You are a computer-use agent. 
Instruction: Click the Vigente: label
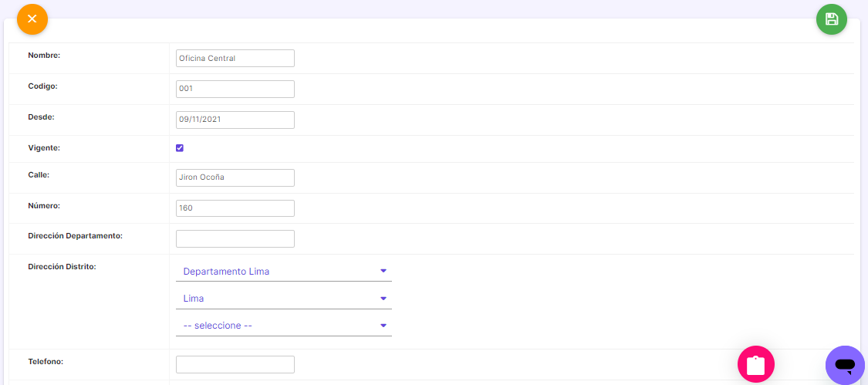[43, 148]
